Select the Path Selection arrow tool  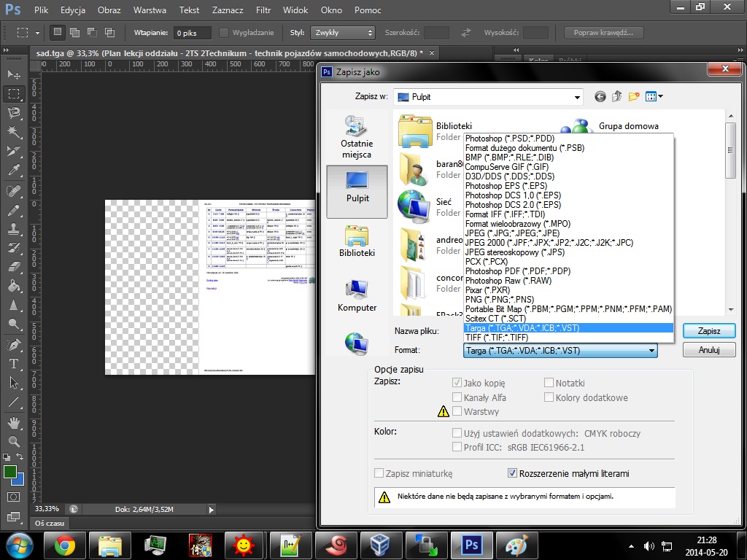point(14,383)
